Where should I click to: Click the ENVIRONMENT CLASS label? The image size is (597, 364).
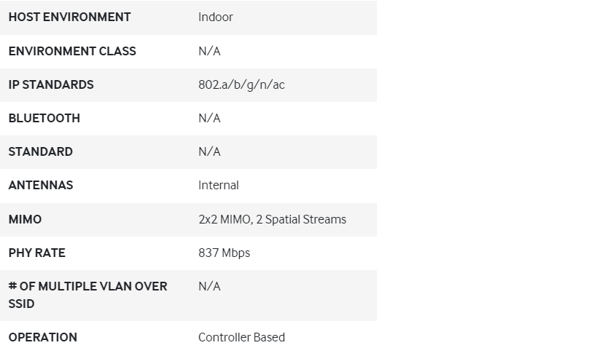tap(72, 51)
